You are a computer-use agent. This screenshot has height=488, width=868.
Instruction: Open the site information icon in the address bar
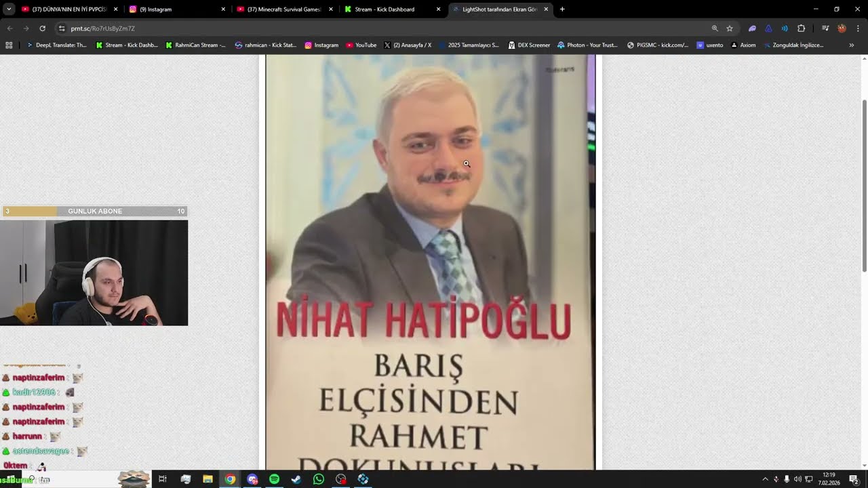tap(62, 28)
